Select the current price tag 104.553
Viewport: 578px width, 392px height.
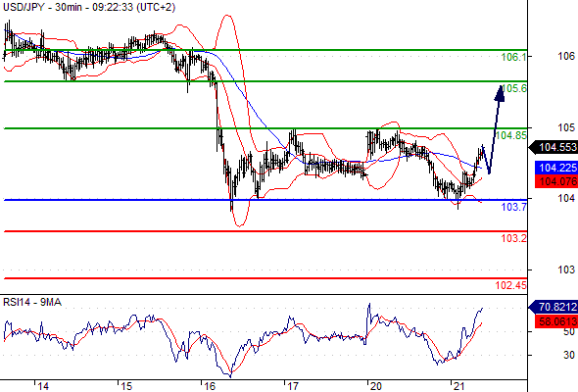[x=554, y=148]
